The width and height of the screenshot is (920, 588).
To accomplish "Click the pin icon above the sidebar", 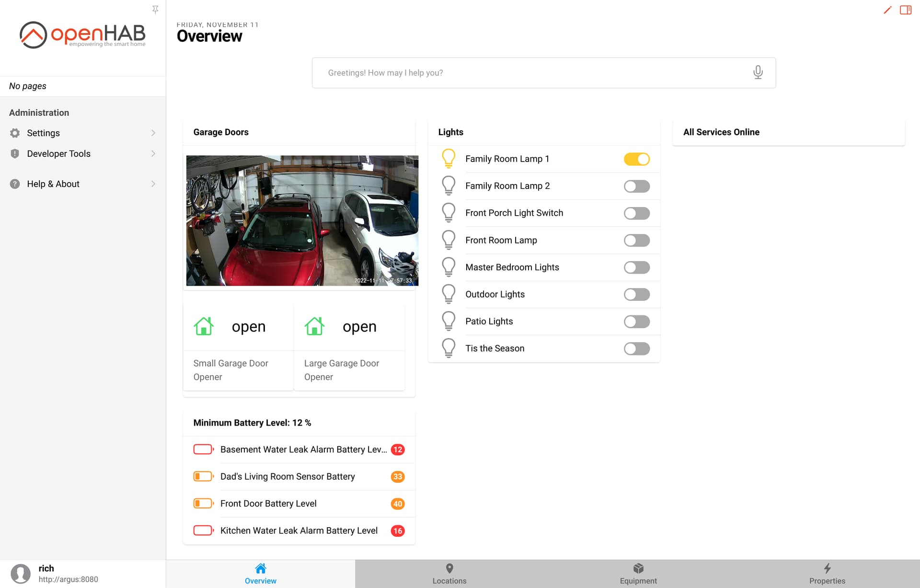I will [155, 9].
